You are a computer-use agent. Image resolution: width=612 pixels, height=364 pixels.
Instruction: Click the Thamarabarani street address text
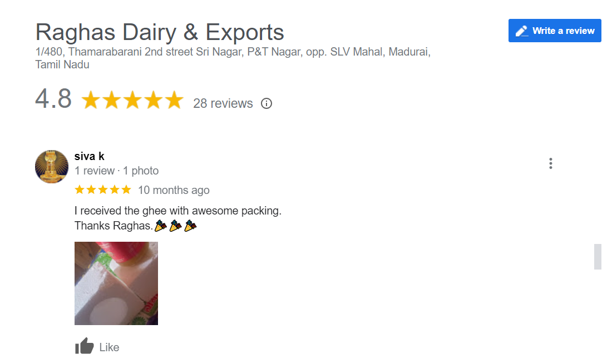point(233,53)
